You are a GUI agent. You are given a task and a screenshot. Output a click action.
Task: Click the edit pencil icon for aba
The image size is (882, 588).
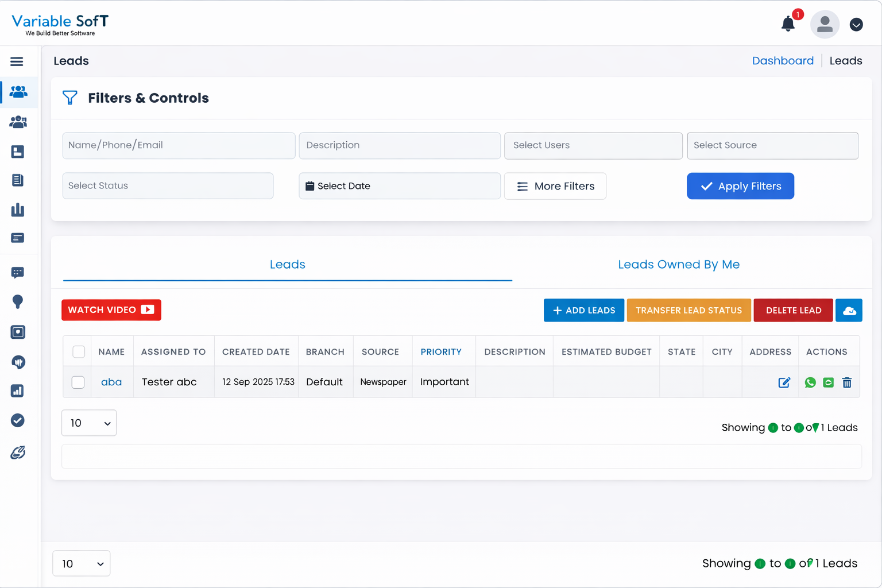(784, 382)
